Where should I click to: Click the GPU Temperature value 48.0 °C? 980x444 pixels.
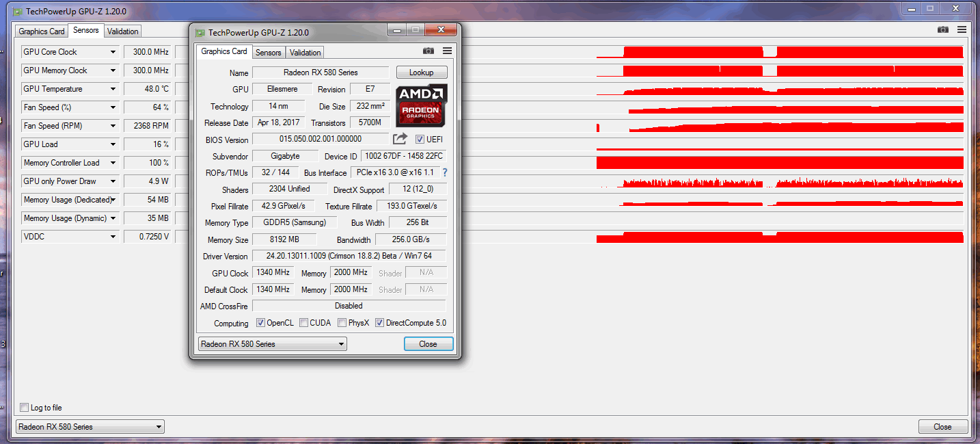pyautogui.click(x=147, y=89)
